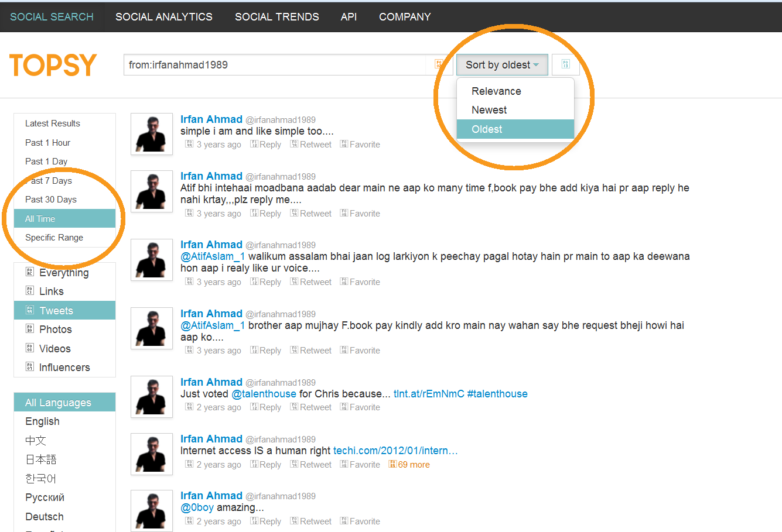
Task: Open Irfan Ahmad name on "Internet access" tweet
Action: pos(211,439)
